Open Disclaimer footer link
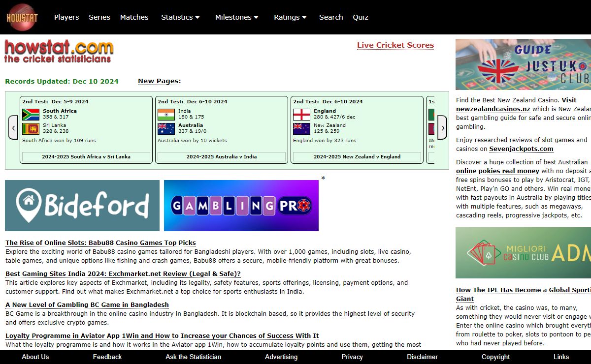This screenshot has width=591, height=364. click(x=423, y=357)
